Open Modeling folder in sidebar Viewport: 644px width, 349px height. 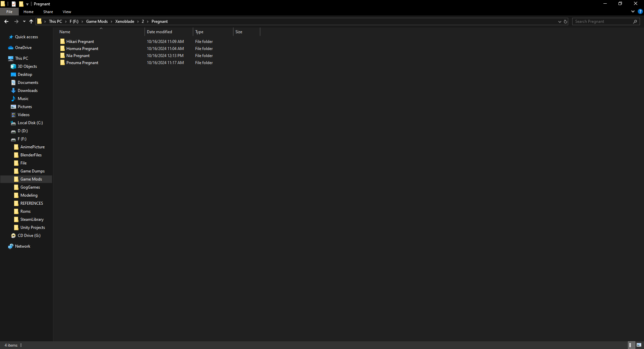click(29, 195)
